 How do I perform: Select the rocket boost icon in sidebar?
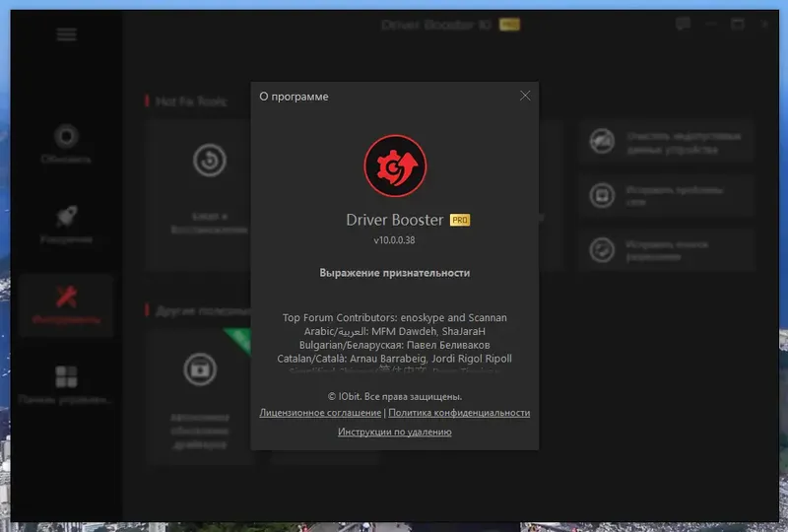pos(66,216)
